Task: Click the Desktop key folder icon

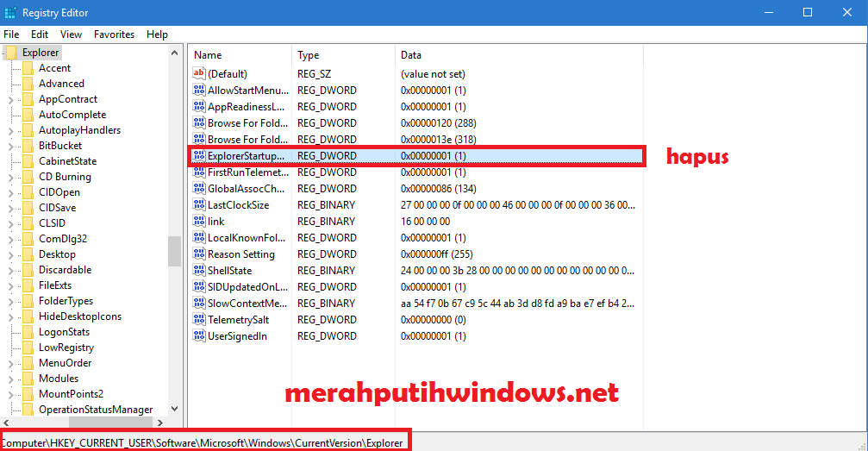Action: 28,254
